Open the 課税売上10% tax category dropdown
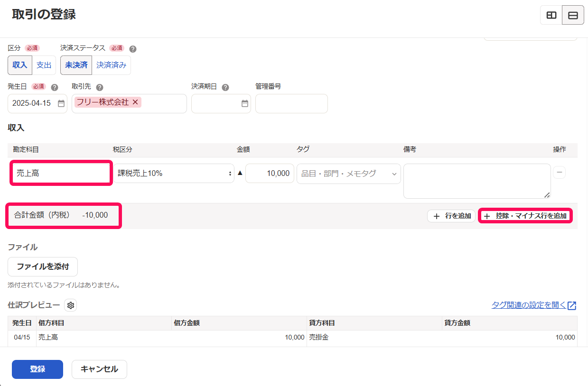Viewport: 588px width, 386px height. 174,174
